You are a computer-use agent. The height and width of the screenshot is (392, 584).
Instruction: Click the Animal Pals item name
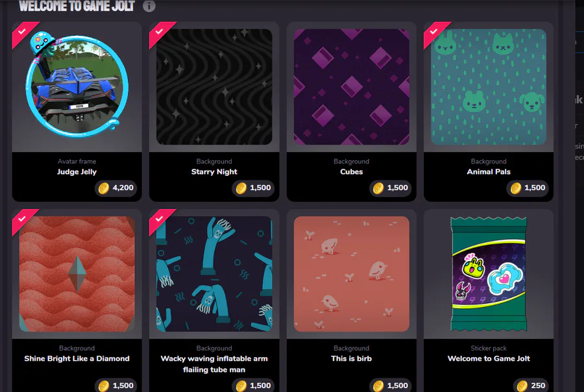(489, 172)
